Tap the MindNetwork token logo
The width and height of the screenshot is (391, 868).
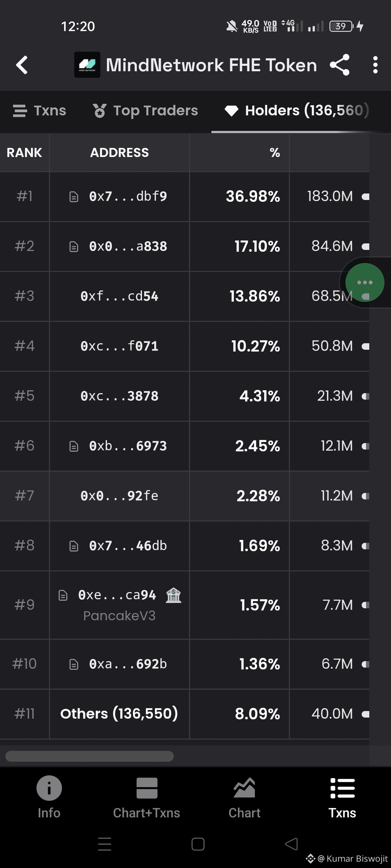click(87, 65)
